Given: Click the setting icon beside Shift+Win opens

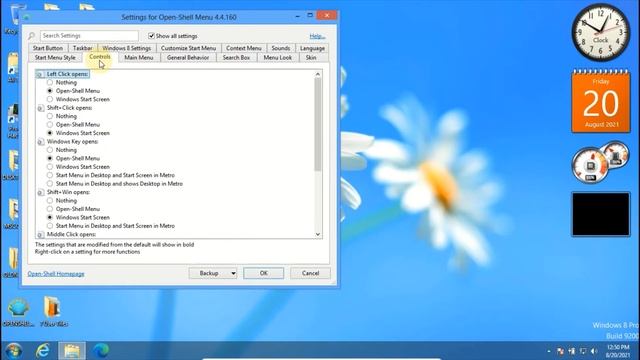Looking at the screenshot, I should coord(40,192).
